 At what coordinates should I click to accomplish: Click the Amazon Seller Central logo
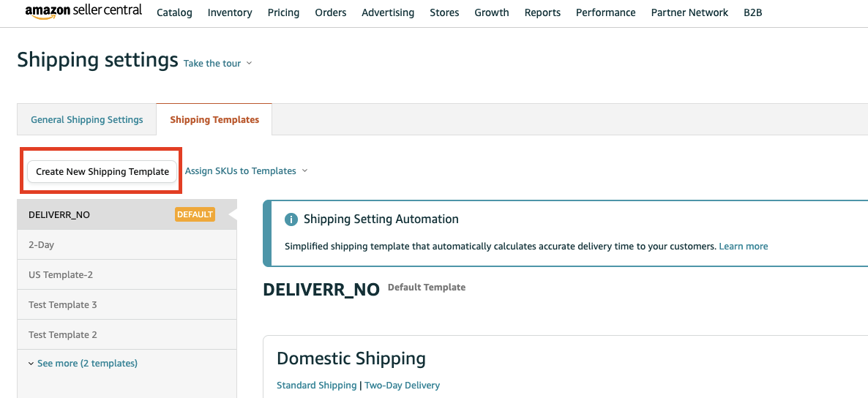coord(83,12)
